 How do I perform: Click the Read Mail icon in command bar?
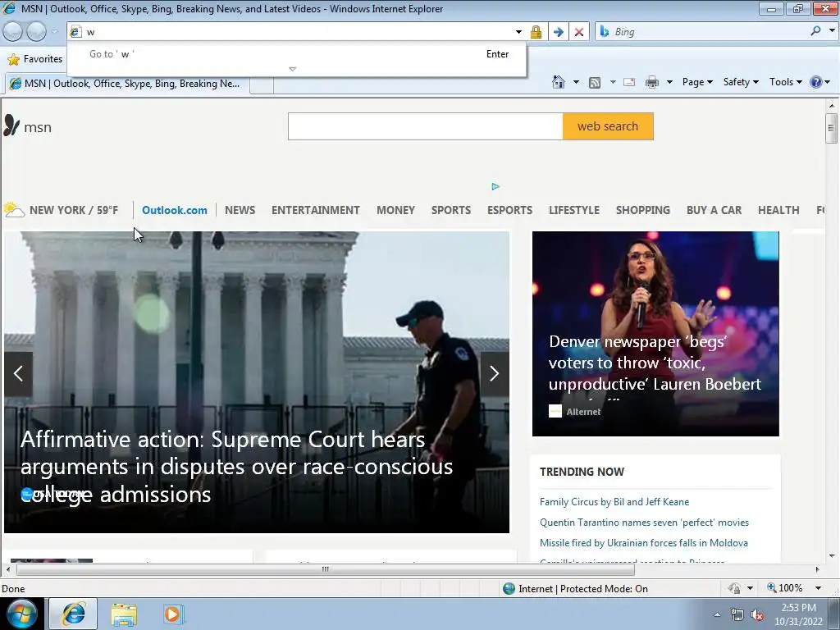coord(629,82)
